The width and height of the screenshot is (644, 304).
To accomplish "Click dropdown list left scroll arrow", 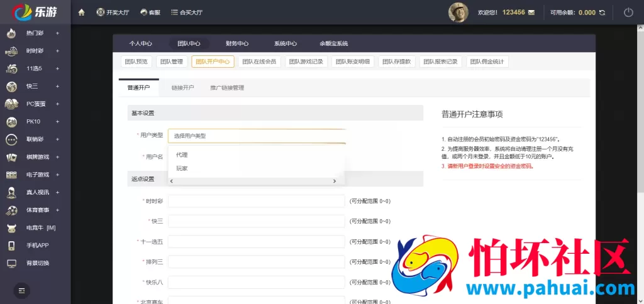I will tap(172, 181).
